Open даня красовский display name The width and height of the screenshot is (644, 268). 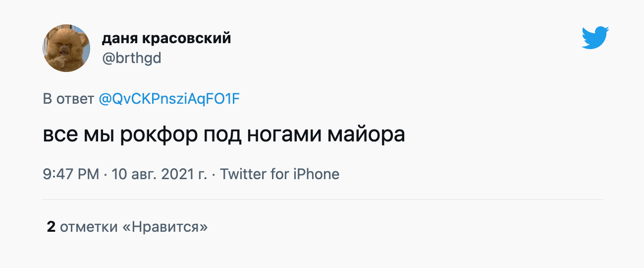(x=166, y=38)
